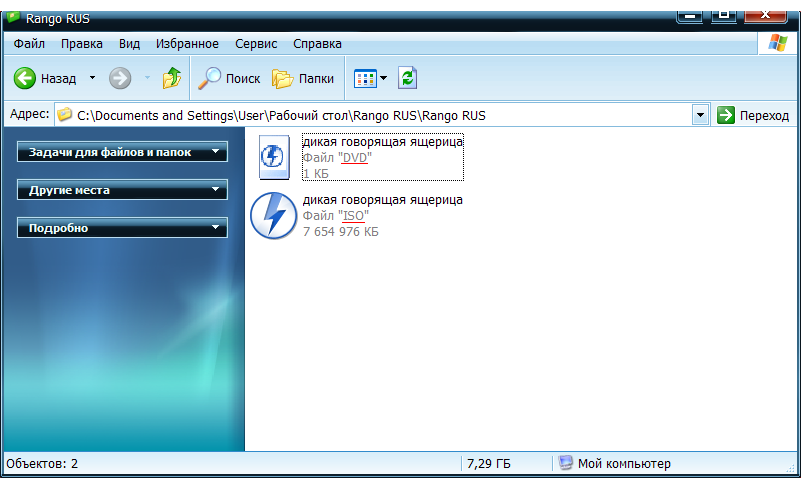The image size is (801, 478).
Task: Collapse the 'Задачи для файлов и папок' panel
Action: 216,151
